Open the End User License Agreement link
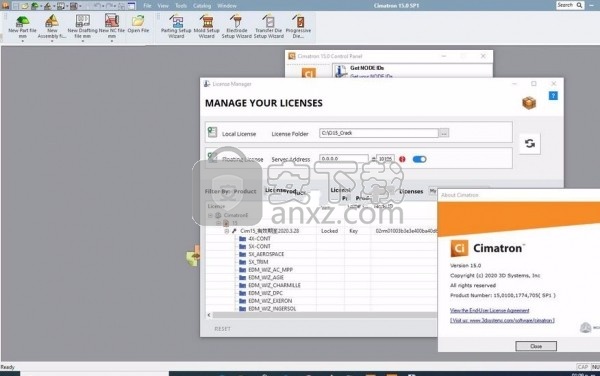Screen dimensions: 600x376 point(489,310)
